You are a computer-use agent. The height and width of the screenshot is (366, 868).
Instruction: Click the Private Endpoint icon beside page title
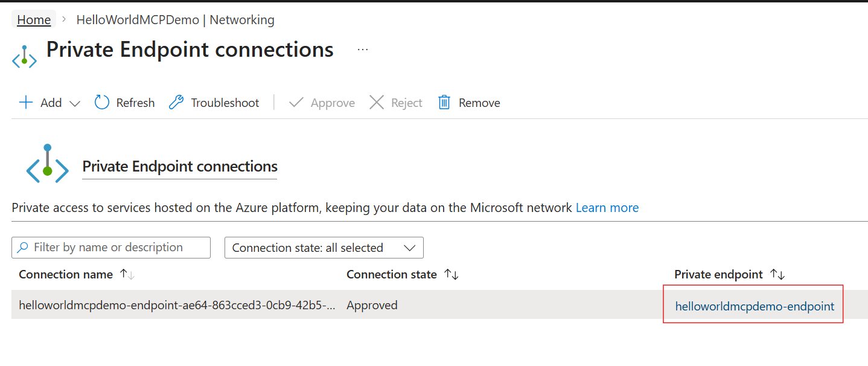[x=25, y=56]
